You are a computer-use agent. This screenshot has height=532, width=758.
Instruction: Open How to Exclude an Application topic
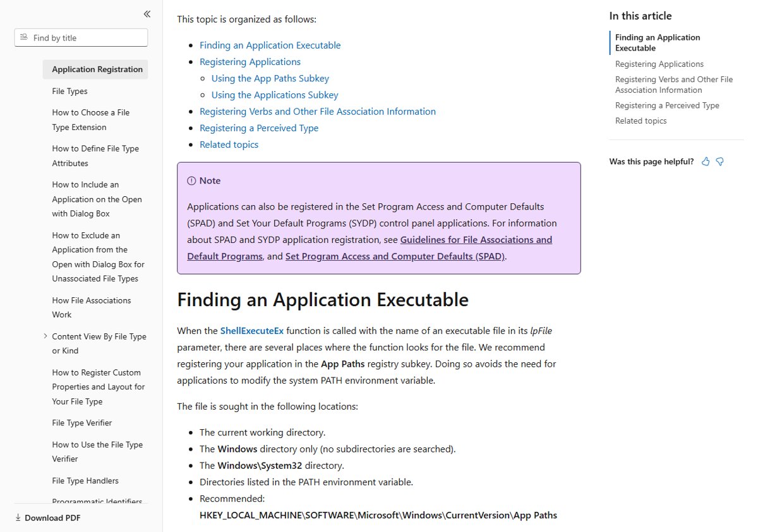(98, 257)
